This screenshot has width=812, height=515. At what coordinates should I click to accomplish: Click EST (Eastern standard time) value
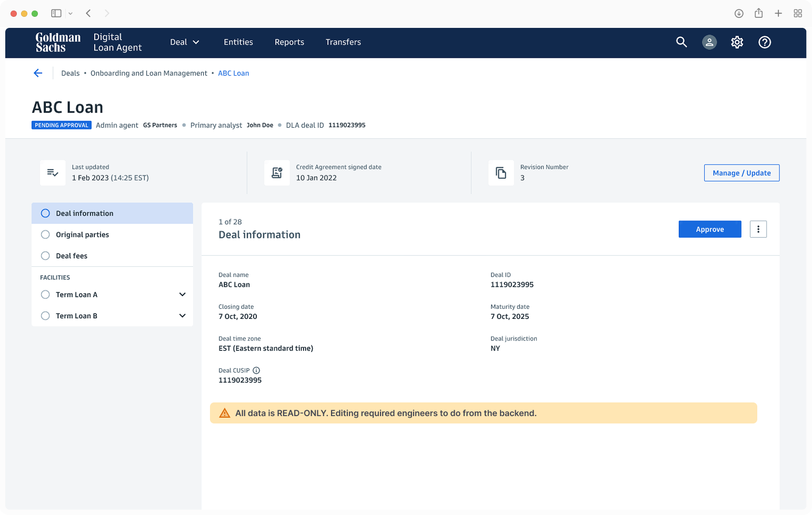266,348
